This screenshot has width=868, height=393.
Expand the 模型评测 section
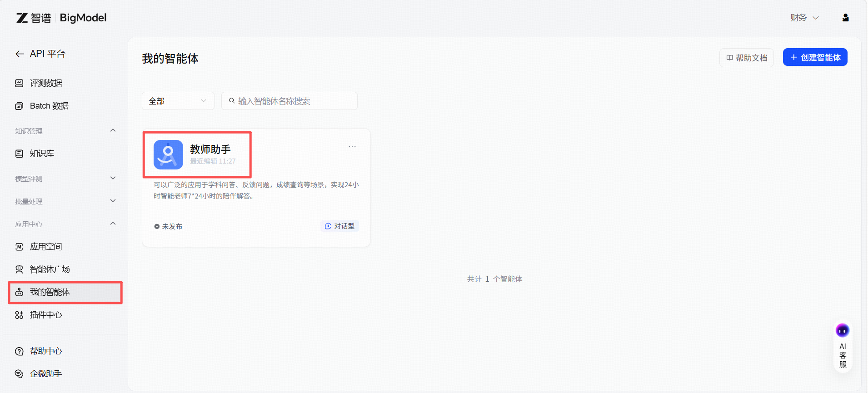[x=113, y=179]
